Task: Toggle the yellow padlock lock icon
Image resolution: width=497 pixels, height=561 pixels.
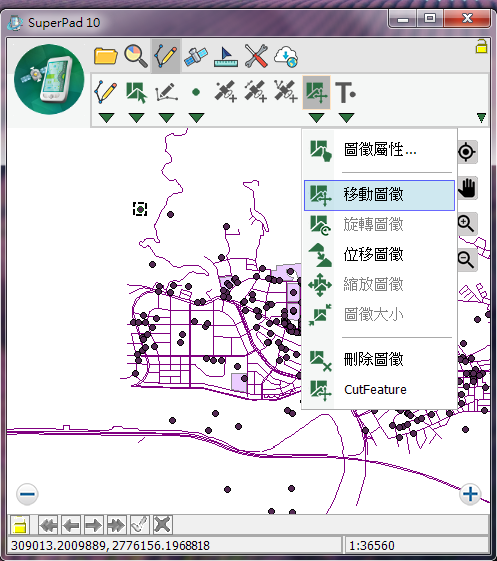Action: pos(481,47)
